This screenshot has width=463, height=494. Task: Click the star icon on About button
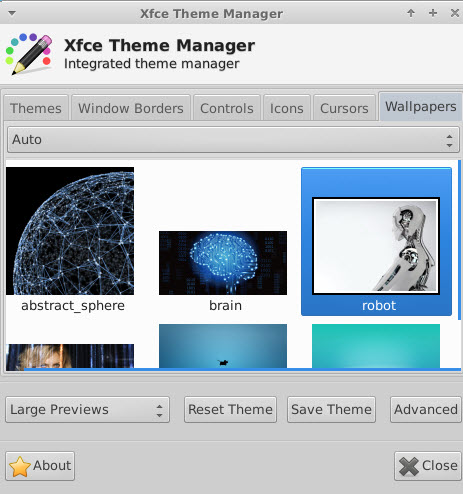click(20, 466)
